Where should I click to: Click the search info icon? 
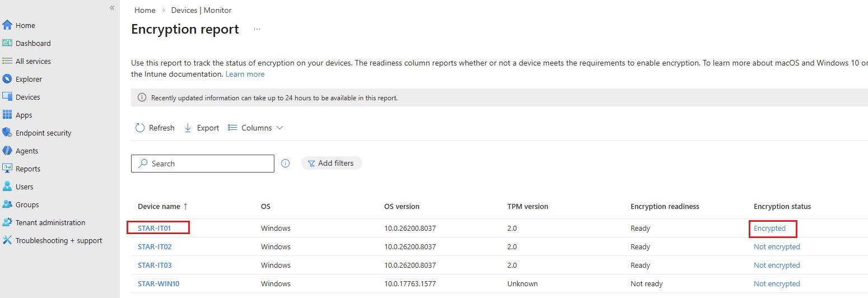[285, 164]
